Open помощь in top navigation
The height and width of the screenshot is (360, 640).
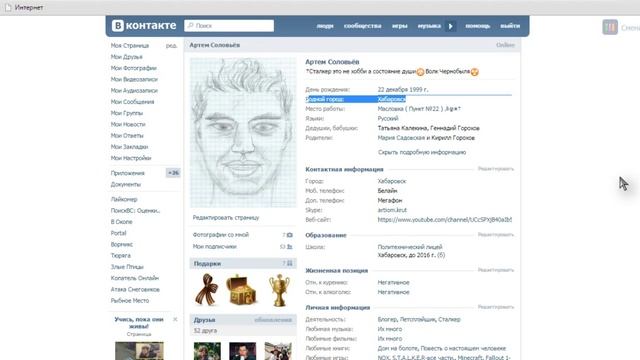(x=478, y=26)
